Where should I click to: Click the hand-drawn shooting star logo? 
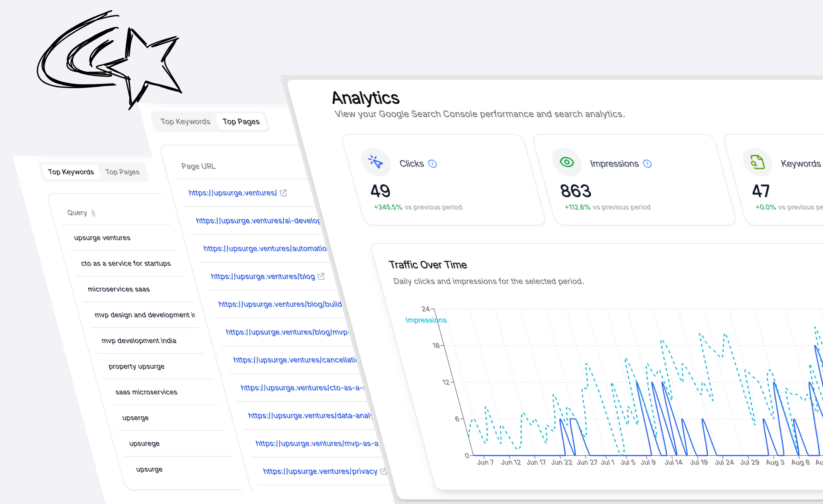tap(111, 59)
